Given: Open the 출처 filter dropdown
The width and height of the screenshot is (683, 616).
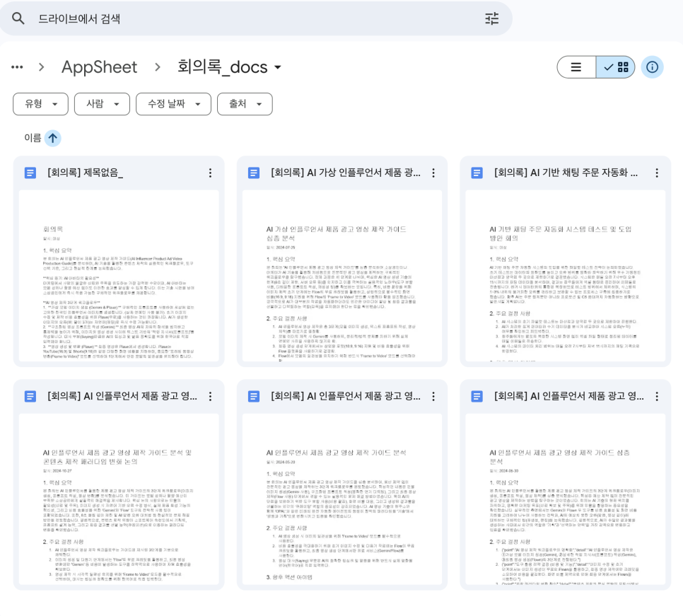Looking at the screenshot, I should 245,104.
